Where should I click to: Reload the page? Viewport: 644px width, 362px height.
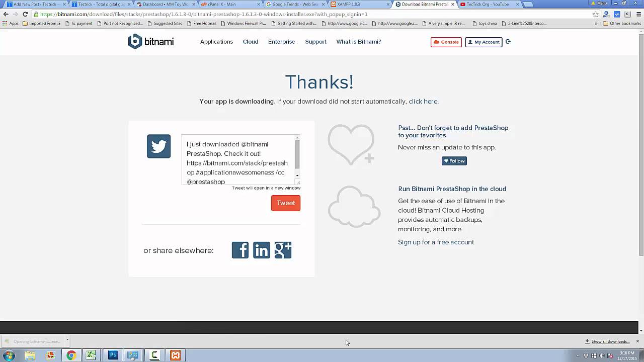25,14
